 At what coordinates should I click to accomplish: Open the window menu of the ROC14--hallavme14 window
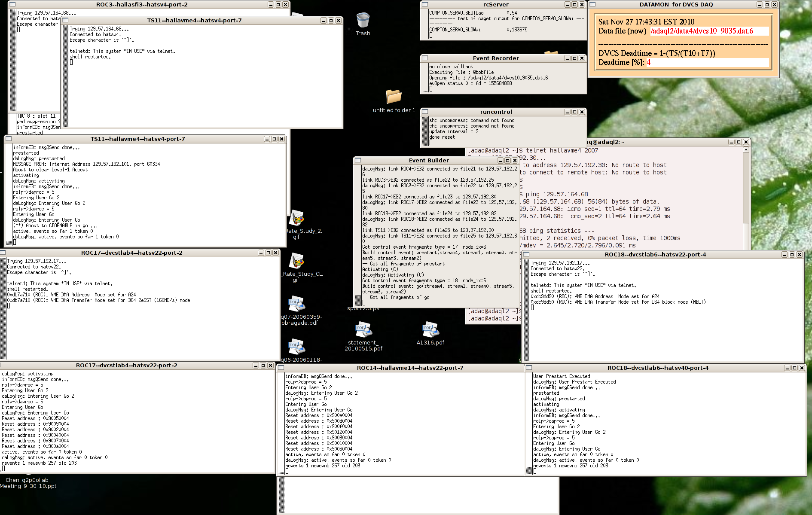click(281, 368)
